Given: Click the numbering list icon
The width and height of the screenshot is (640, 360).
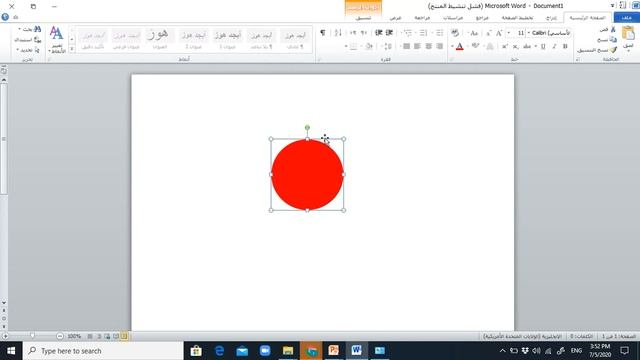Looking at the screenshot, I should [x=423, y=33].
